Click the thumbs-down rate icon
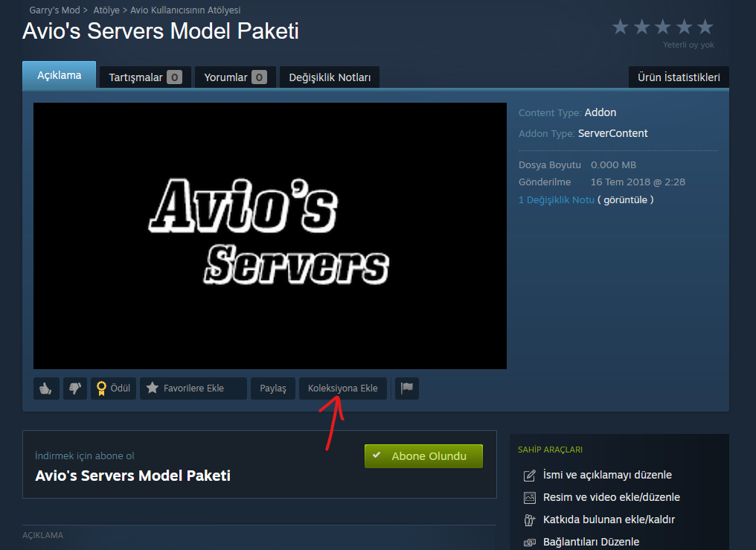The width and height of the screenshot is (756, 550). tap(75, 388)
